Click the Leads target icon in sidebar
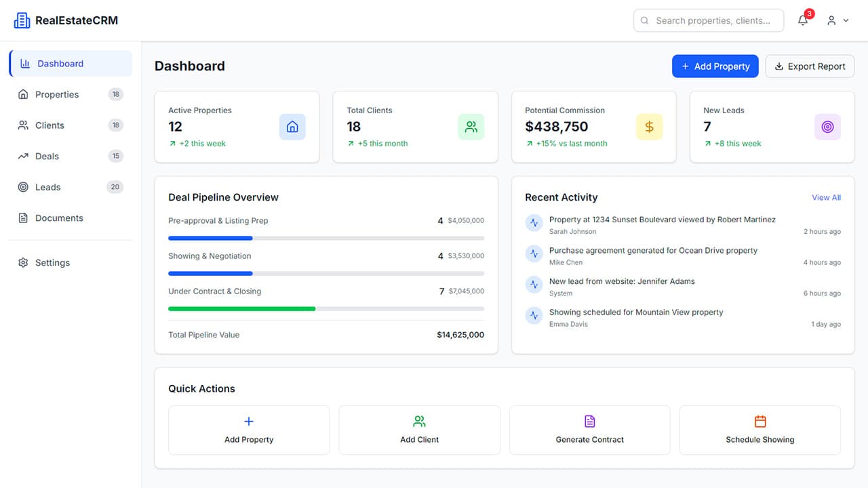The width and height of the screenshot is (868, 488). pyautogui.click(x=23, y=187)
